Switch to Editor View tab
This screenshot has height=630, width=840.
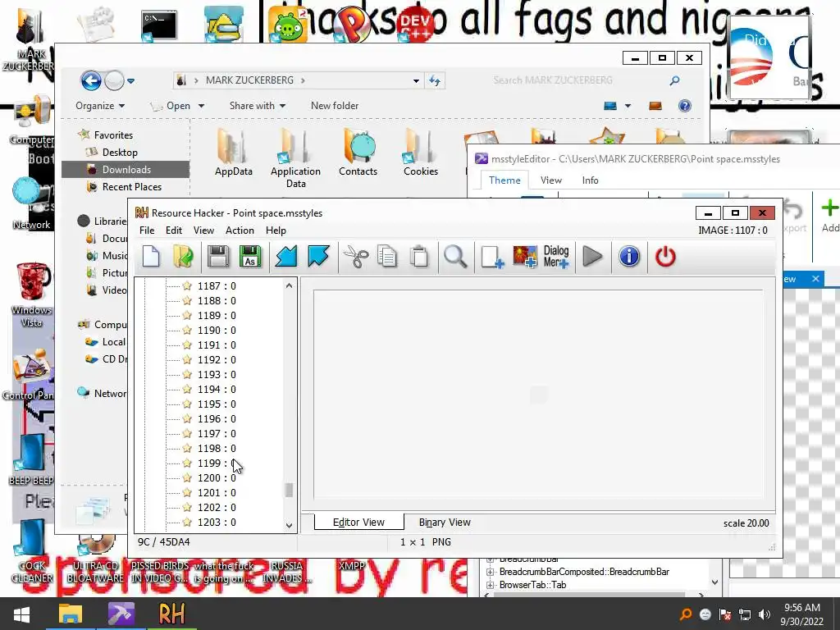[x=359, y=523]
